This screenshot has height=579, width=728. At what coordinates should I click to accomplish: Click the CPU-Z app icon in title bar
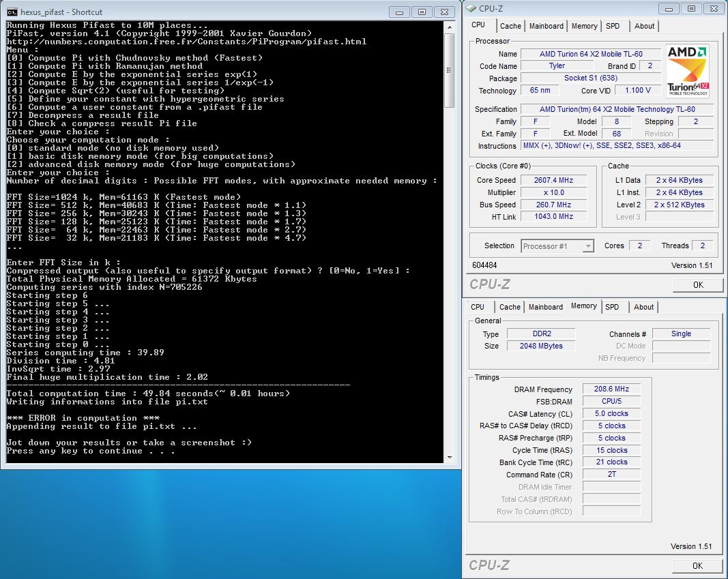point(471,8)
